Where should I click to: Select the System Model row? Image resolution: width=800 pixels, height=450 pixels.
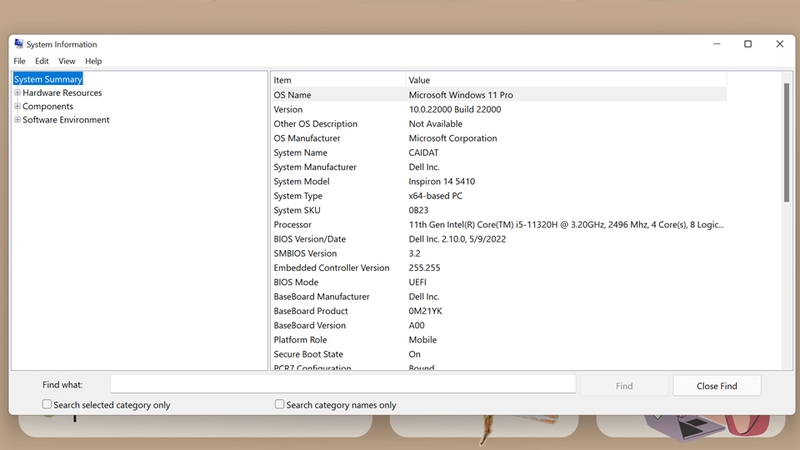pyautogui.click(x=499, y=181)
